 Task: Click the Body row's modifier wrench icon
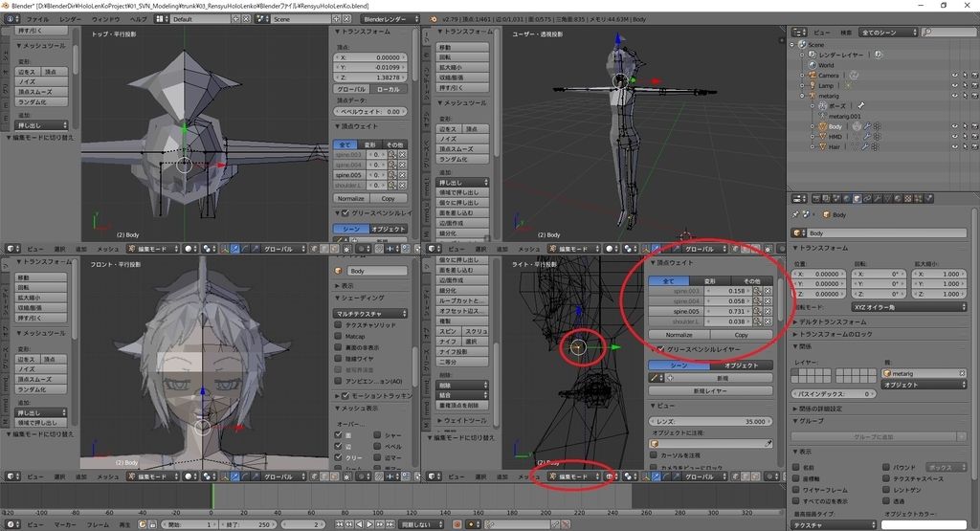867,127
